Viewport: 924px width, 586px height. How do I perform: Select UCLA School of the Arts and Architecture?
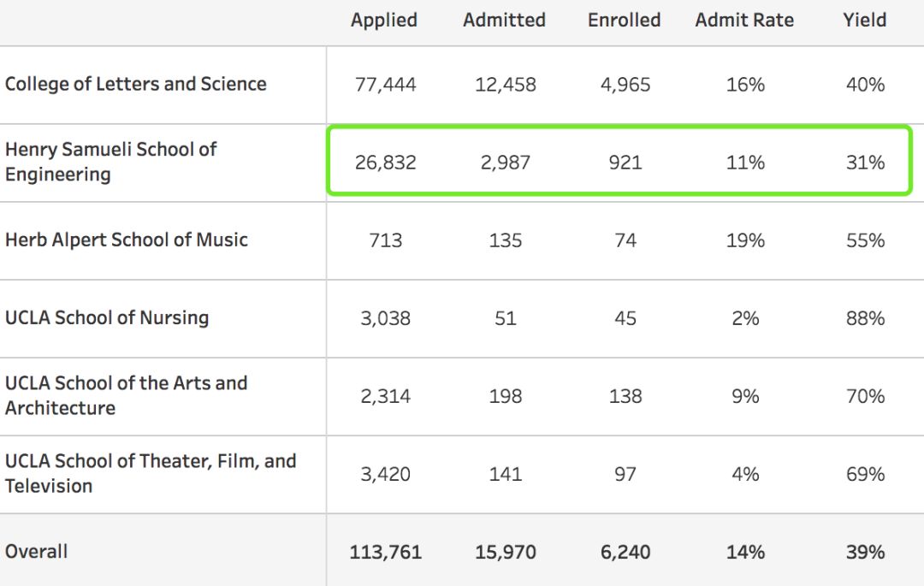(x=126, y=395)
